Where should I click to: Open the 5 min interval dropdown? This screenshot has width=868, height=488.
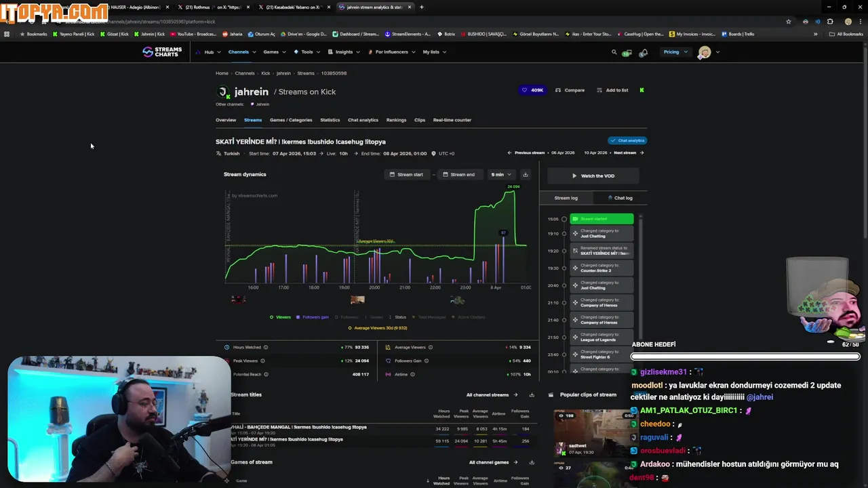(x=501, y=174)
